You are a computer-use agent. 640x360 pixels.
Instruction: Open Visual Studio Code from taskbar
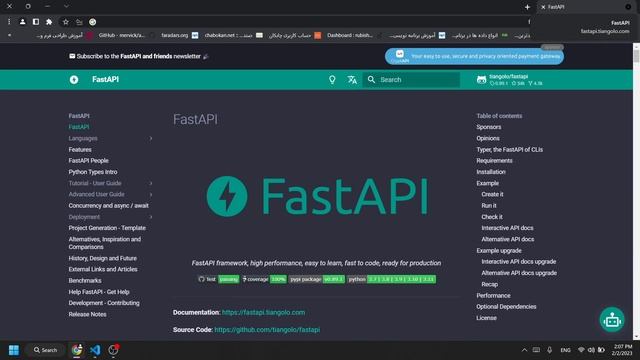click(95, 350)
